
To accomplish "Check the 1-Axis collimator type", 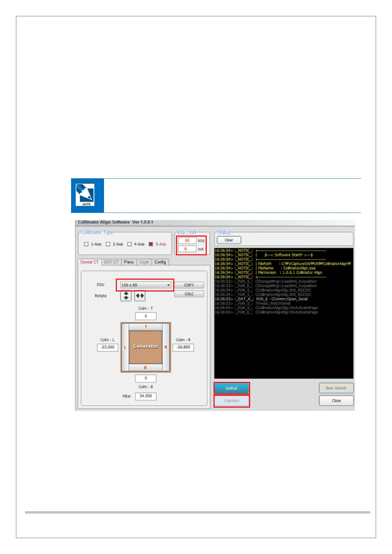I will (86, 244).
